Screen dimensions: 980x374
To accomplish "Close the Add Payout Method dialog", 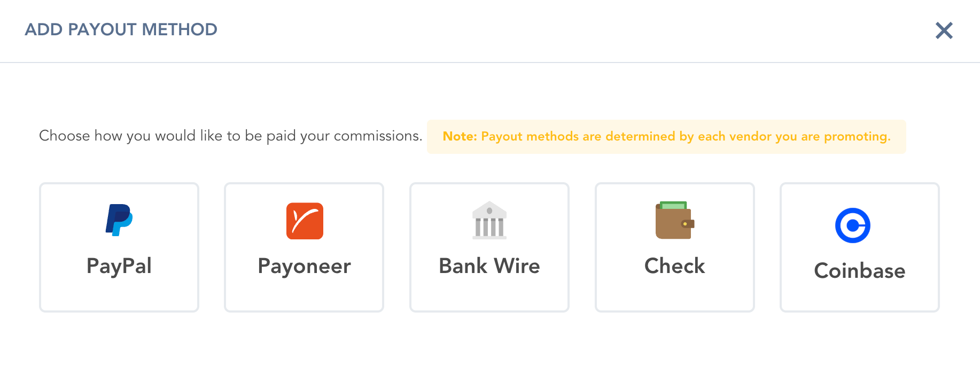I will [944, 30].
